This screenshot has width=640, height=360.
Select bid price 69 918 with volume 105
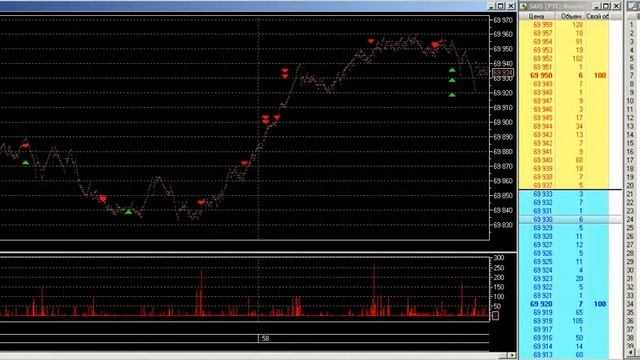click(x=564, y=321)
